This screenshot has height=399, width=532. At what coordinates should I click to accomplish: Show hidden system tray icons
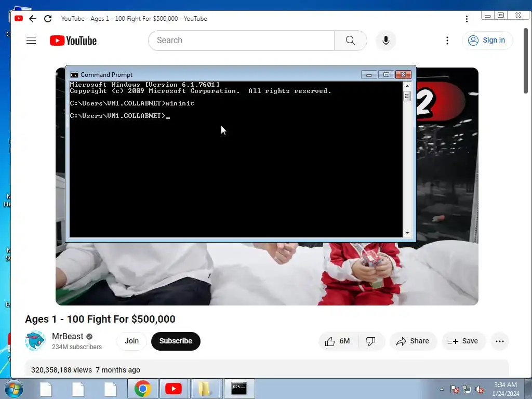point(442,389)
